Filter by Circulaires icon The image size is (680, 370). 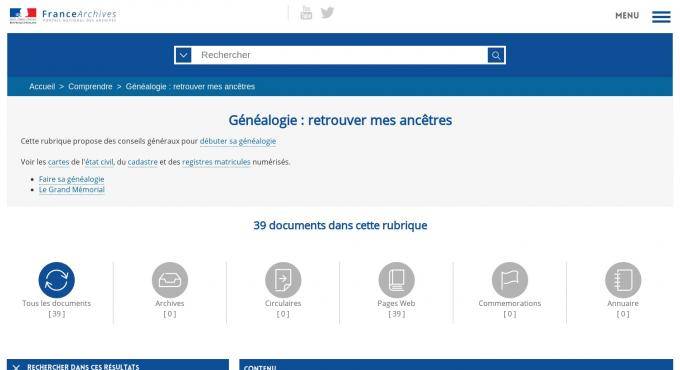283,280
